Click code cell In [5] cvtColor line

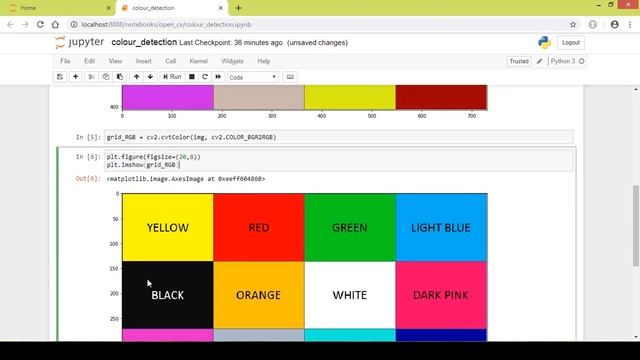click(339, 137)
